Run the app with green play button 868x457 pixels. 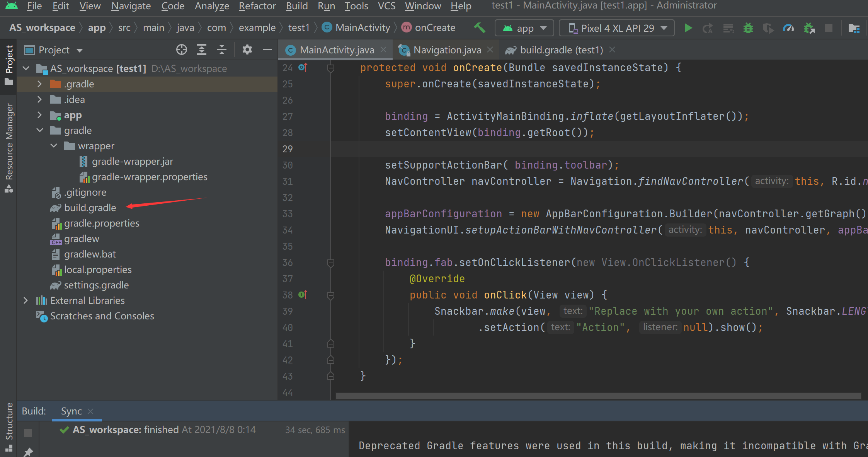[688, 28]
